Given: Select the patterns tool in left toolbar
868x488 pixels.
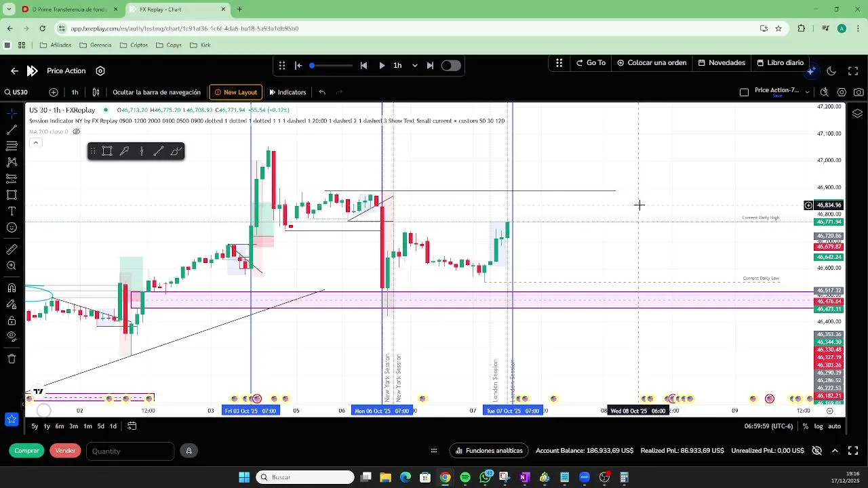Looking at the screenshot, I should point(12,162).
